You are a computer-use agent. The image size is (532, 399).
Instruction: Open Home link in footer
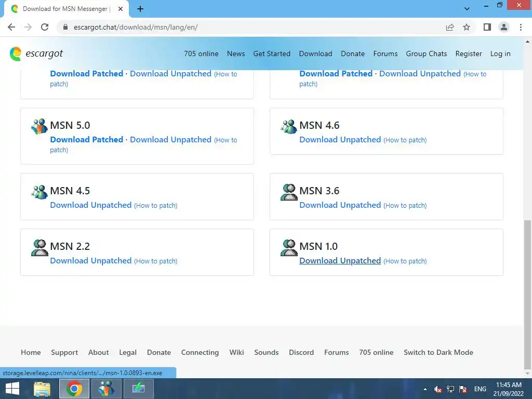31,352
